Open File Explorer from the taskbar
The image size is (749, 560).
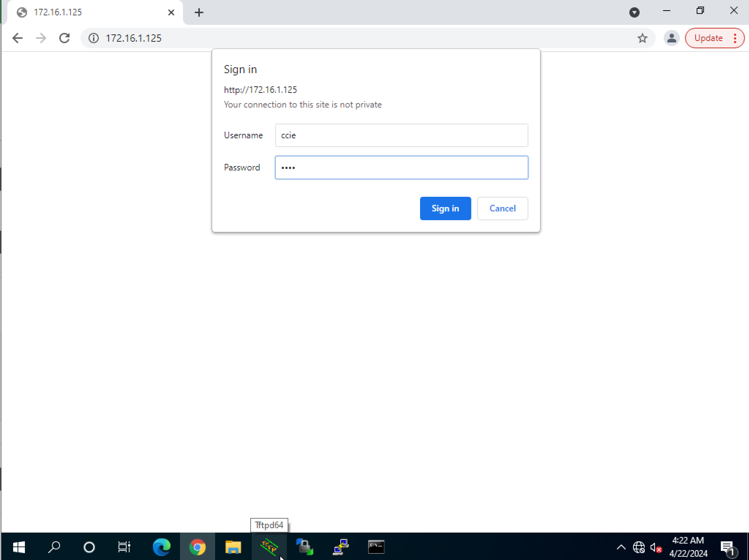[233, 547]
